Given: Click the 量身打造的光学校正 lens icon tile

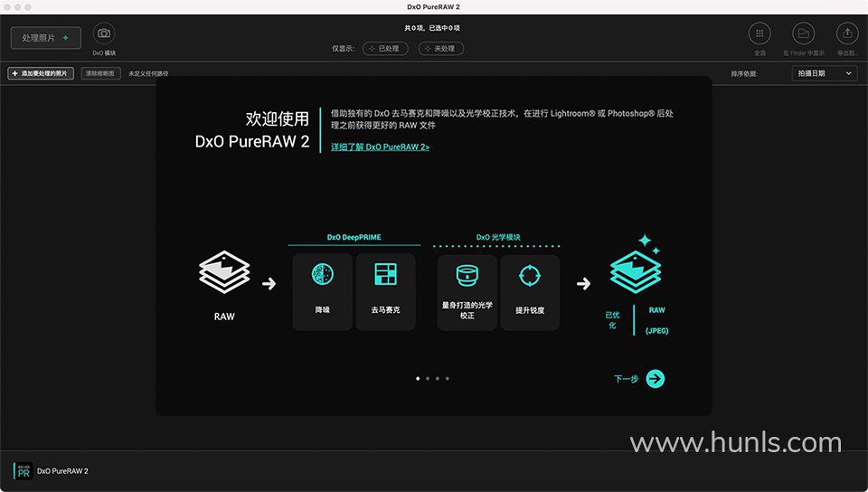Looking at the screenshot, I should tap(467, 293).
